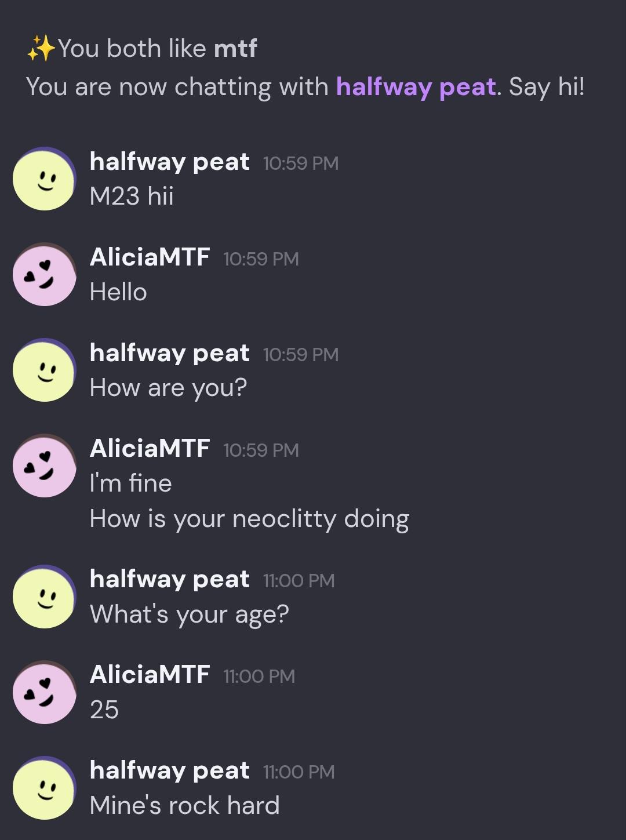This screenshot has height=840, width=626.
Task: Click the AliciaMTF username above the "25" message
Action: pos(150,674)
